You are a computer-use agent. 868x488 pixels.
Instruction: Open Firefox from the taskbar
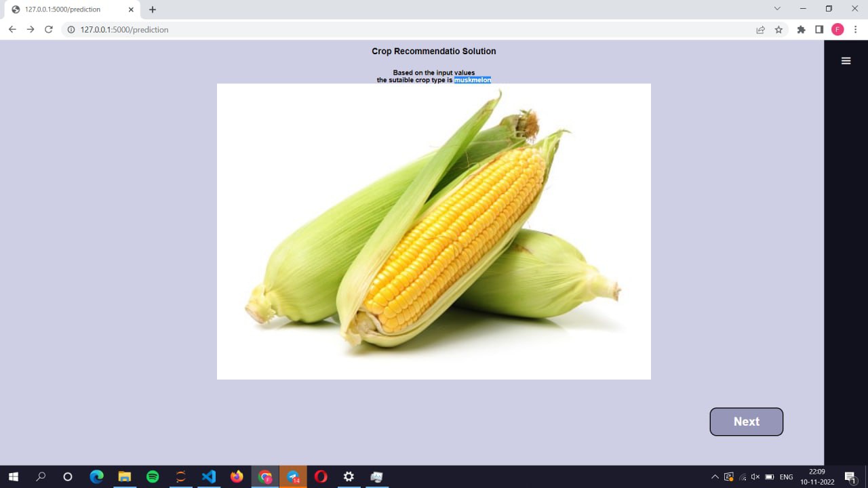pos(237,477)
